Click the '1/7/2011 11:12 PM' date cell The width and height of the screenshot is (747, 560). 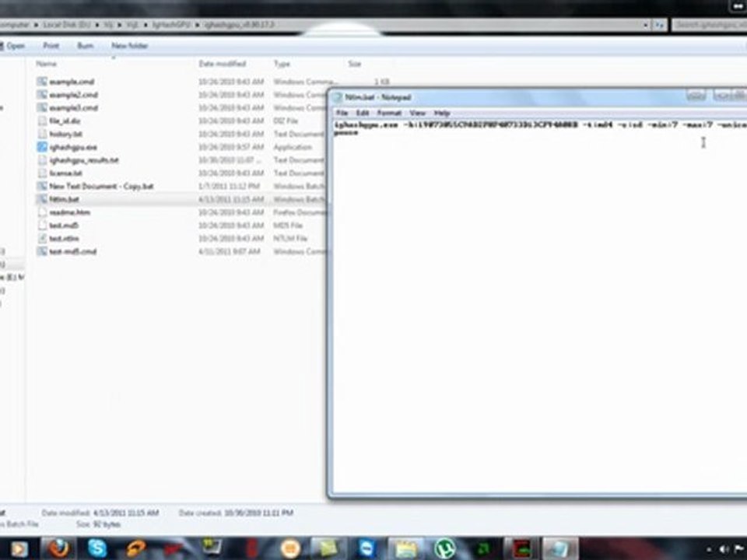229,186
